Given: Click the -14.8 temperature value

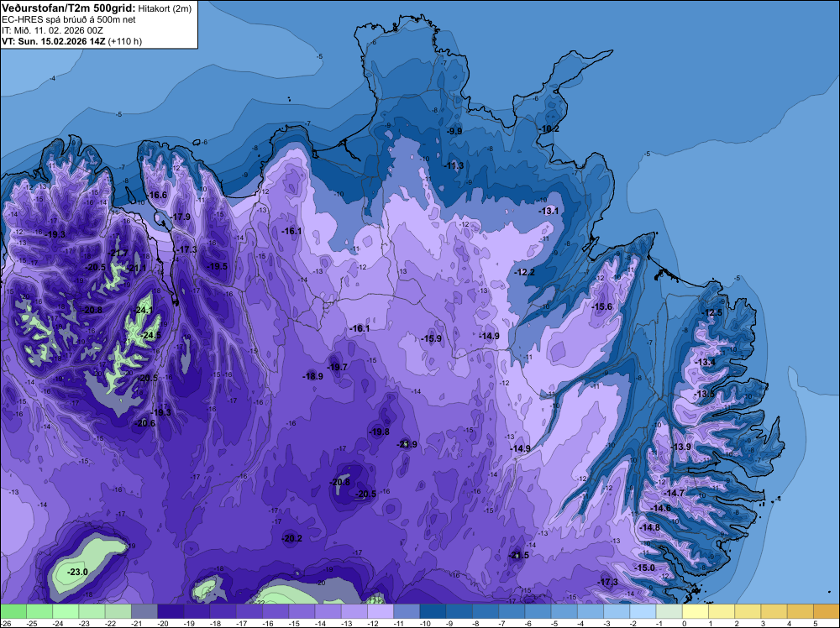Looking at the screenshot, I should point(649,527).
